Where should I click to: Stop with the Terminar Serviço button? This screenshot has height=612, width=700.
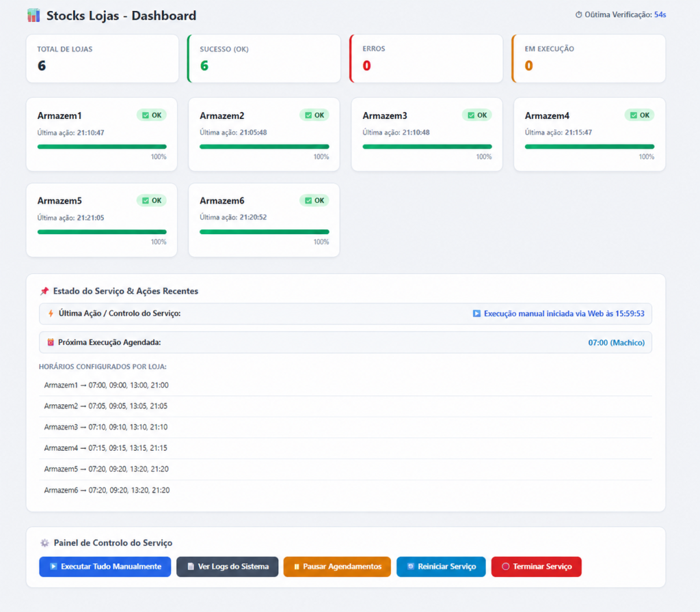pos(536,566)
